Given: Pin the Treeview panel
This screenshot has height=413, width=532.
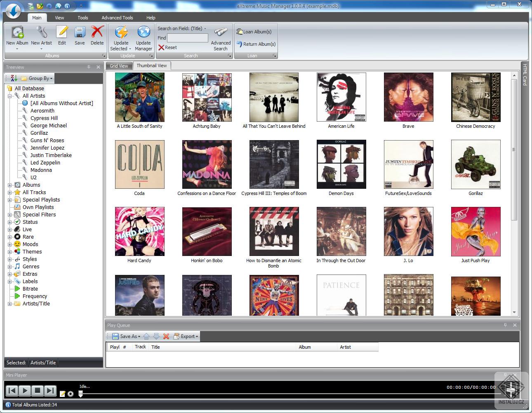Looking at the screenshot, I should (x=89, y=67).
